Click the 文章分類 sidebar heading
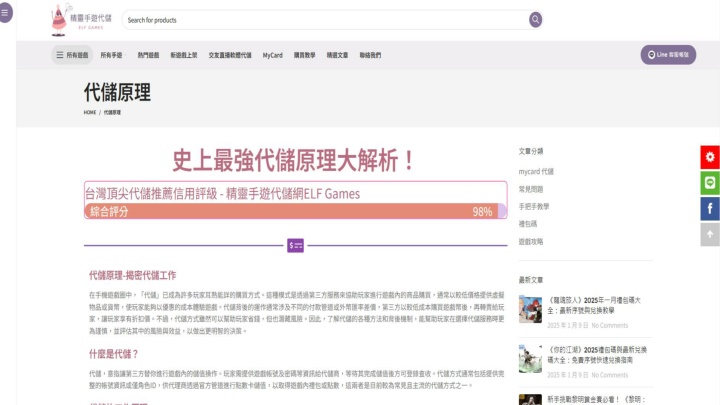This screenshot has width=720, height=405. (531, 151)
